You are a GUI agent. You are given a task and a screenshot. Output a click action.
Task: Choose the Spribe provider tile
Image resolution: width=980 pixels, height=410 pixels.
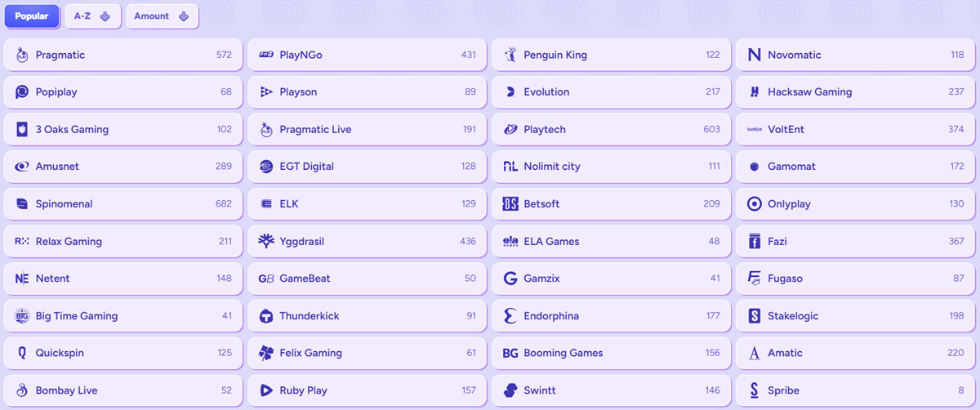point(855,390)
